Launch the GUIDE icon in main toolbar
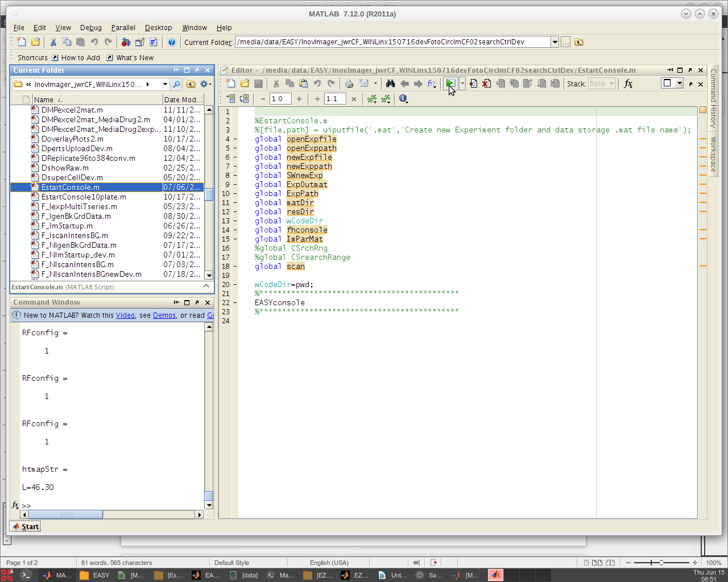Viewport: 728px width, 582px height. click(x=139, y=42)
